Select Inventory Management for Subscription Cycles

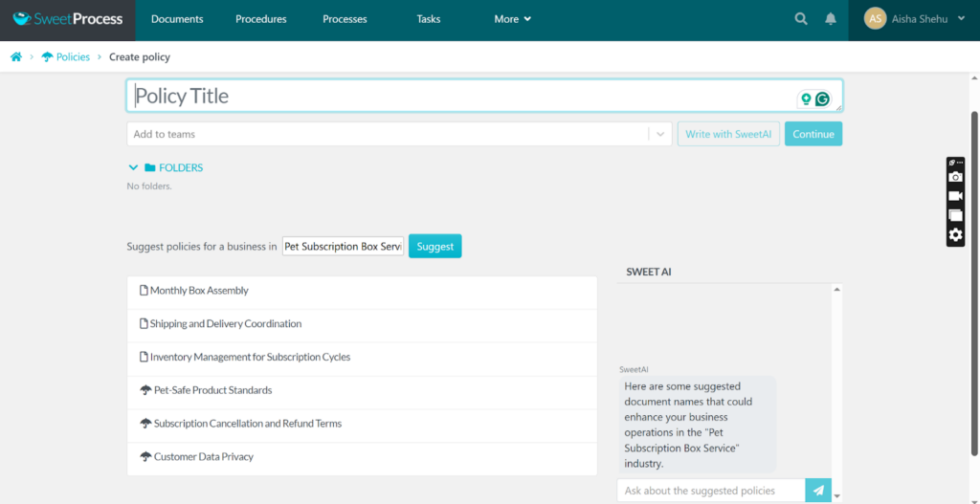[x=362, y=358]
